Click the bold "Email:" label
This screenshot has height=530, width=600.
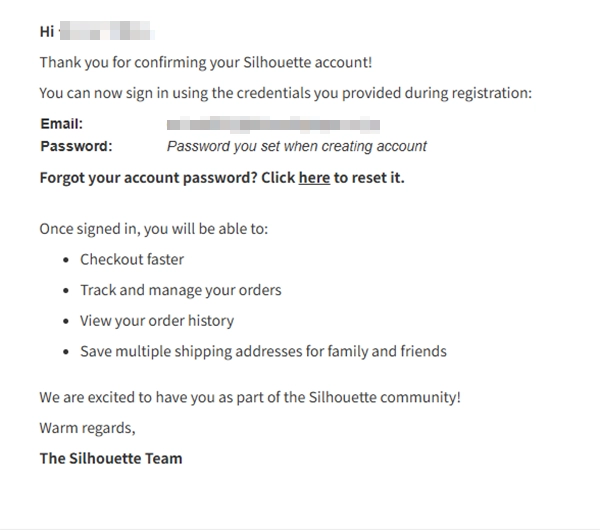pyautogui.click(x=61, y=124)
